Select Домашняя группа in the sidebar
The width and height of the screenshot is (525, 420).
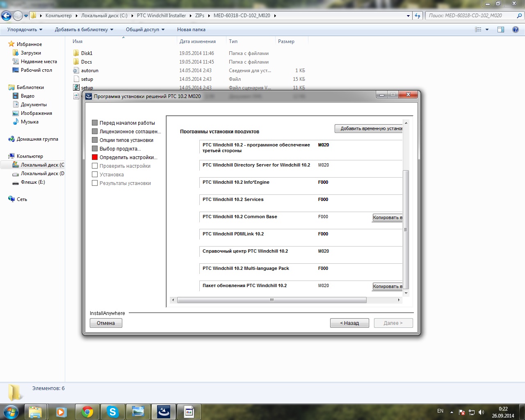(x=37, y=139)
